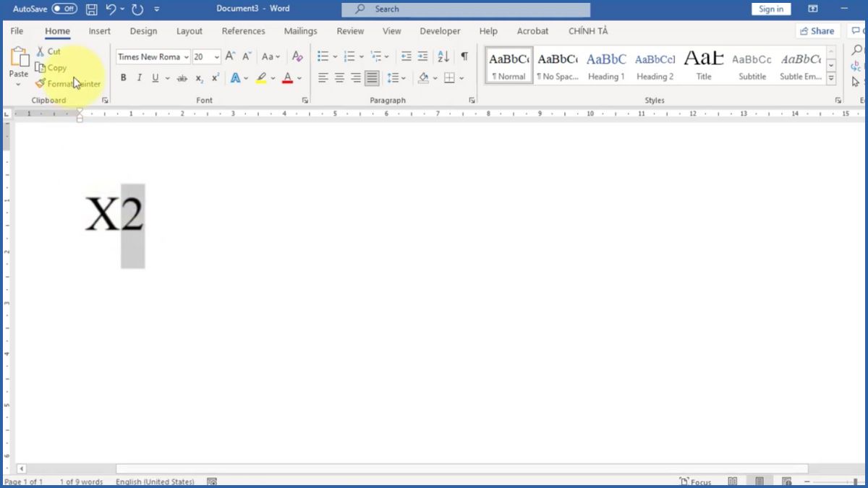Open the Acrobat tab

(532, 31)
